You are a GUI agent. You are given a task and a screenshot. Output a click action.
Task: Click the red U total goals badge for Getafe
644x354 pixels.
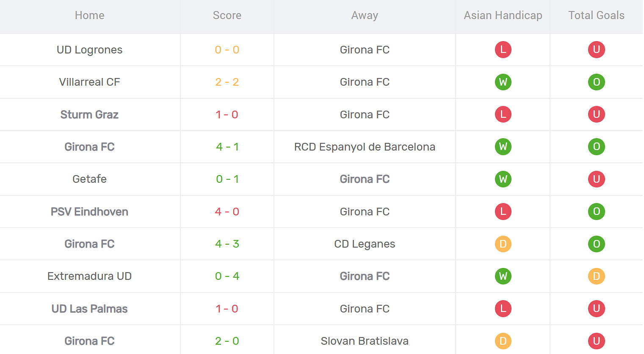click(x=596, y=179)
